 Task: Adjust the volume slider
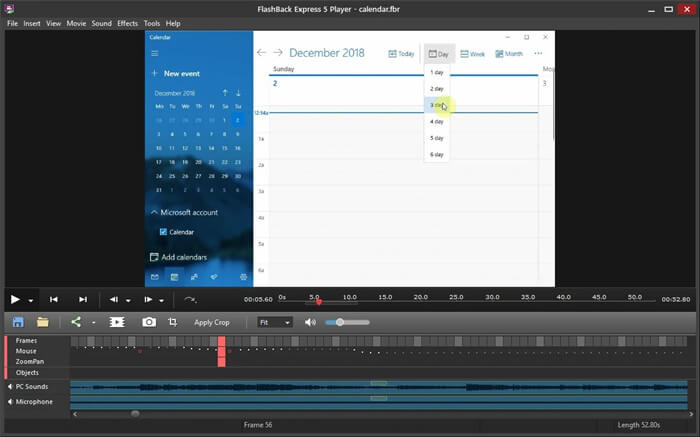[341, 322]
